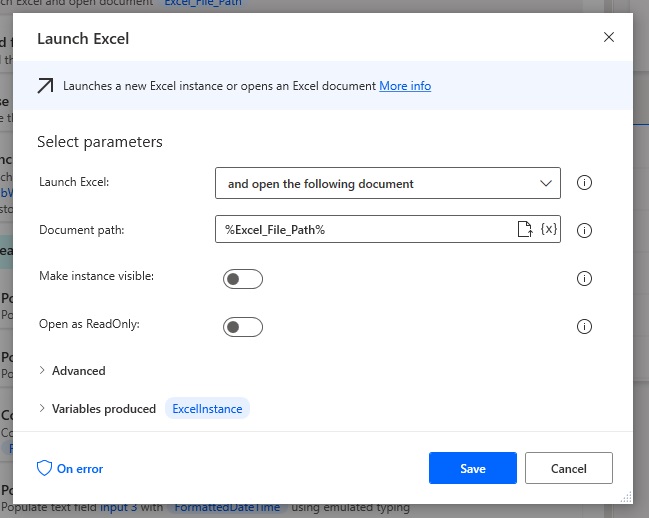This screenshot has width=649, height=518.
Task: Open variable picker {x} in Document path
Action: tap(549, 229)
